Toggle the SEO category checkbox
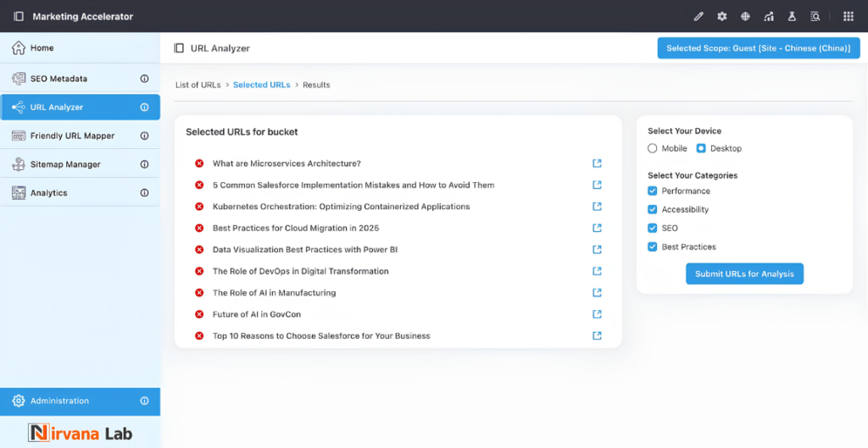The height and width of the screenshot is (448, 868). click(x=653, y=228)
